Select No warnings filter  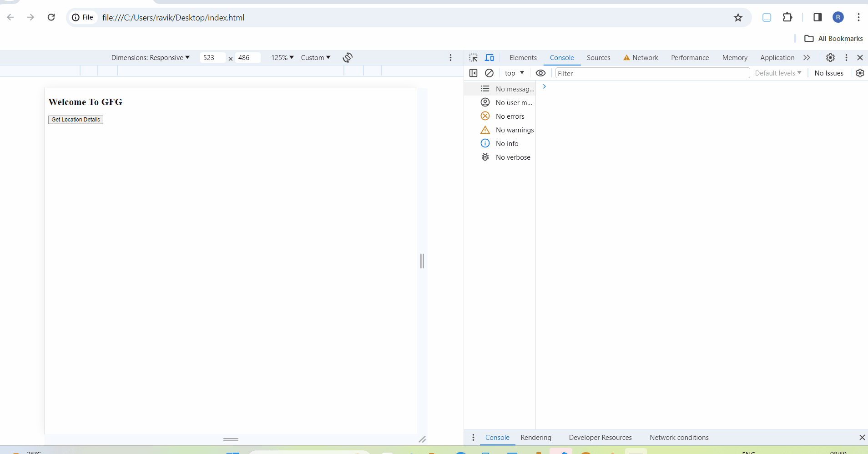tap(500, 130)
